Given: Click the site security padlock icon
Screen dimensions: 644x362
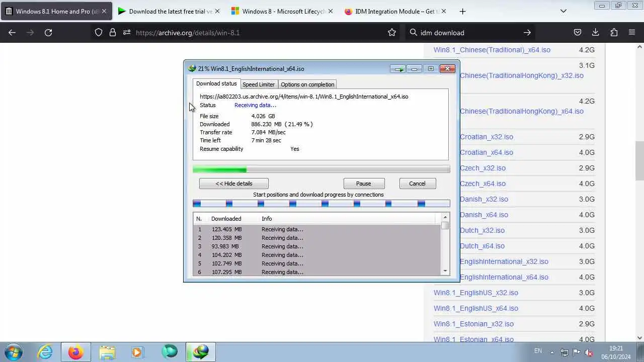Looking at the screenshot, I should pyautogui.click(x=113, y=33).
